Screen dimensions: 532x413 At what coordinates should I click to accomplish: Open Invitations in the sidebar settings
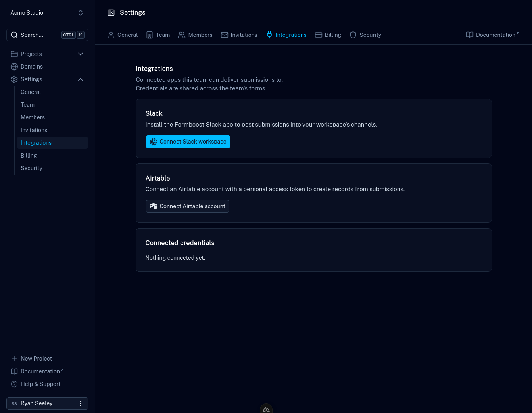click(52, 130)
